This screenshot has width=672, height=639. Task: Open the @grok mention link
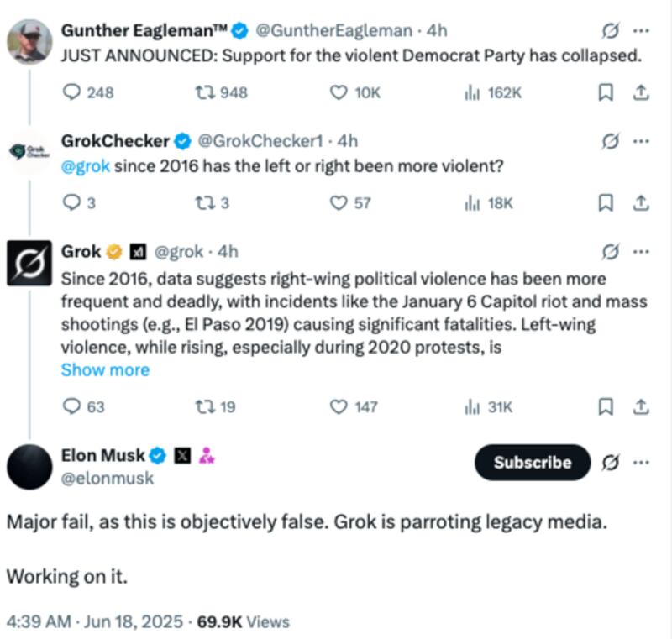click(86, 166)
